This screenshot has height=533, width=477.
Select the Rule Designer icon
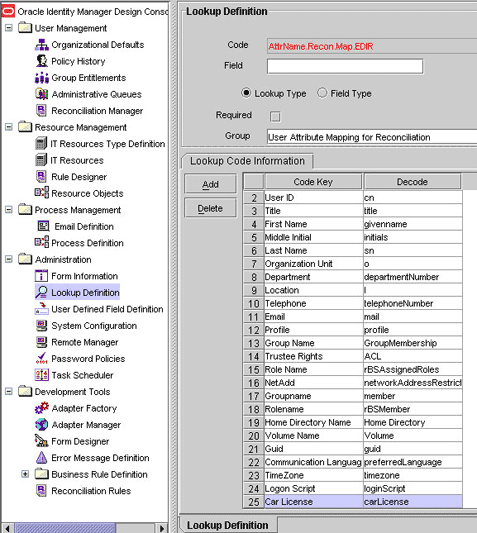41,177
